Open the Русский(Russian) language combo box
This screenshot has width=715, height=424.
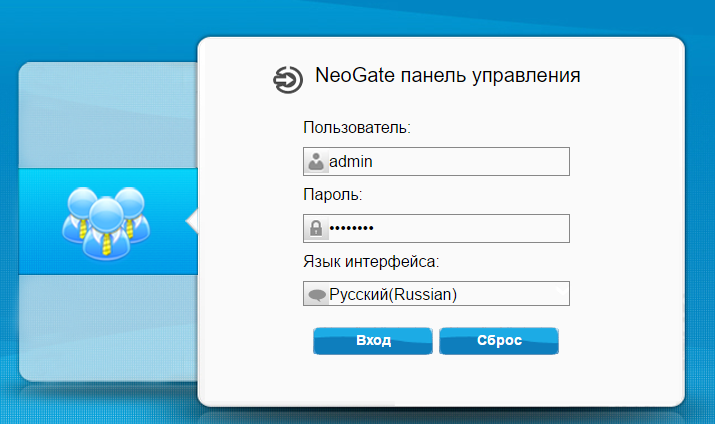coord(436,294)
